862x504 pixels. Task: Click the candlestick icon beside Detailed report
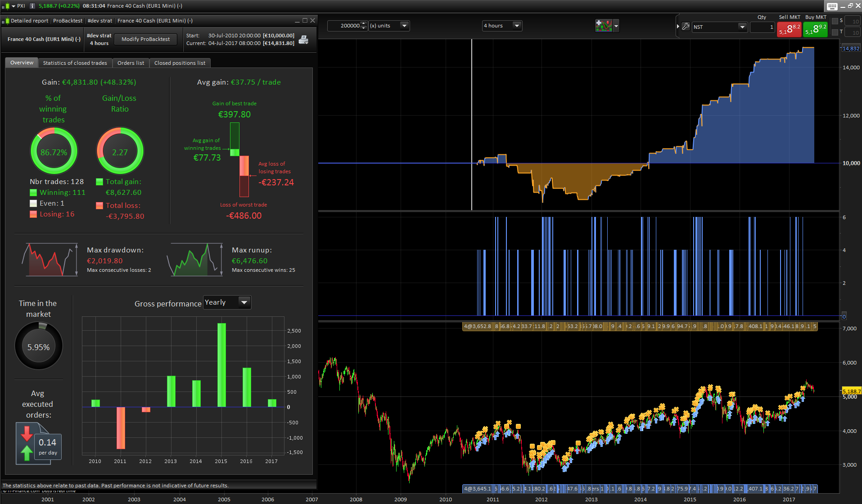pos(5,21)
